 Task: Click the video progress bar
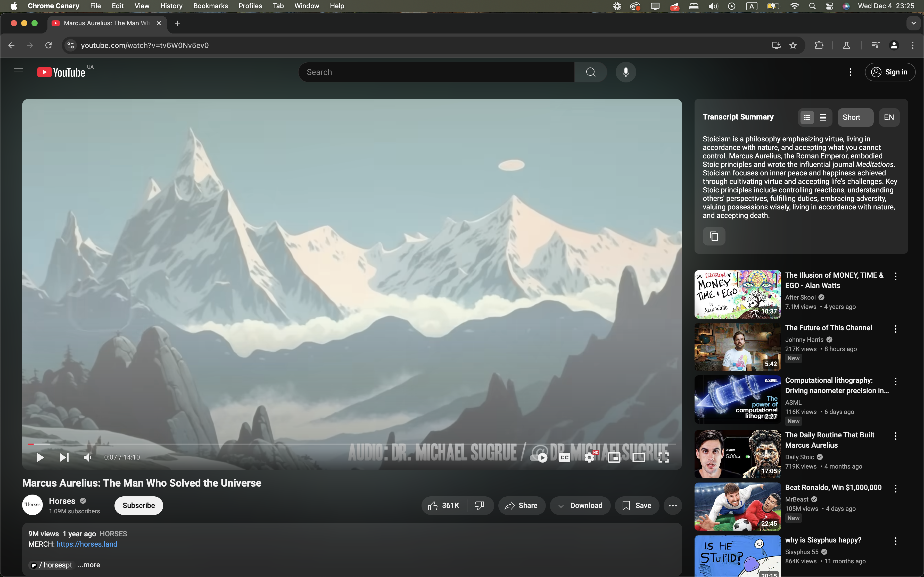[x=344, y=444]
